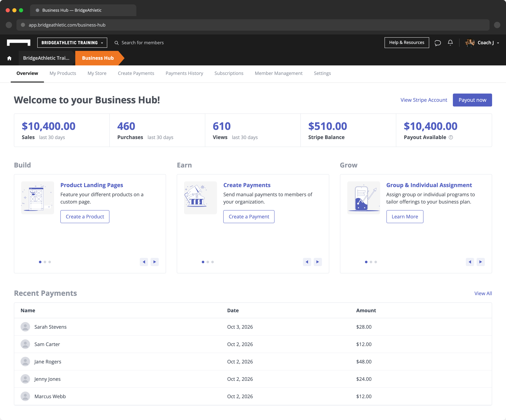Image resolution: width=506 pixels, height=420 pixels.
Task: Click Create a Payment button
Action: [x=249, y=216]
